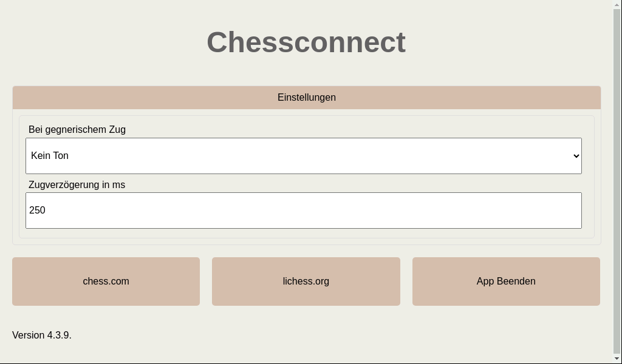Launch the chess.com connection

[106, 281]
